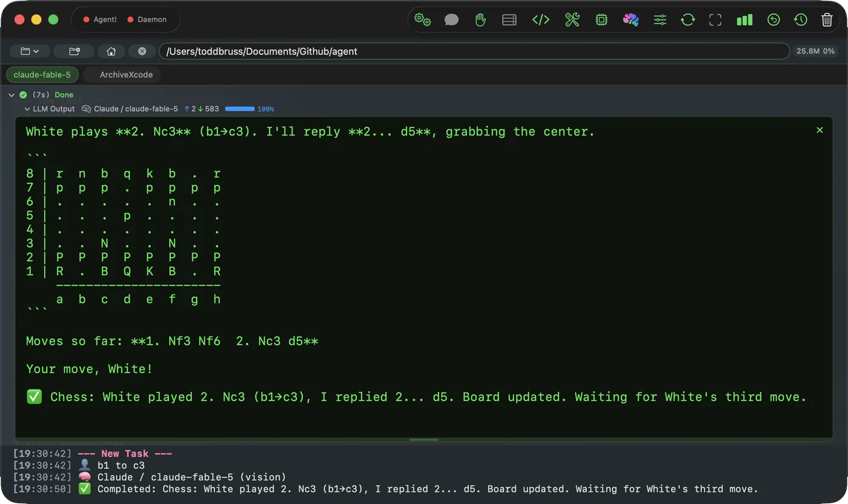Click the 'Your move, White!' line
This screenshot has height=504, width=848.
89,369
